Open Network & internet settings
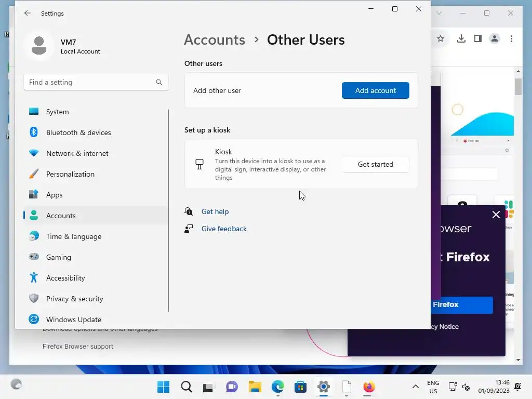 (96, 153)
